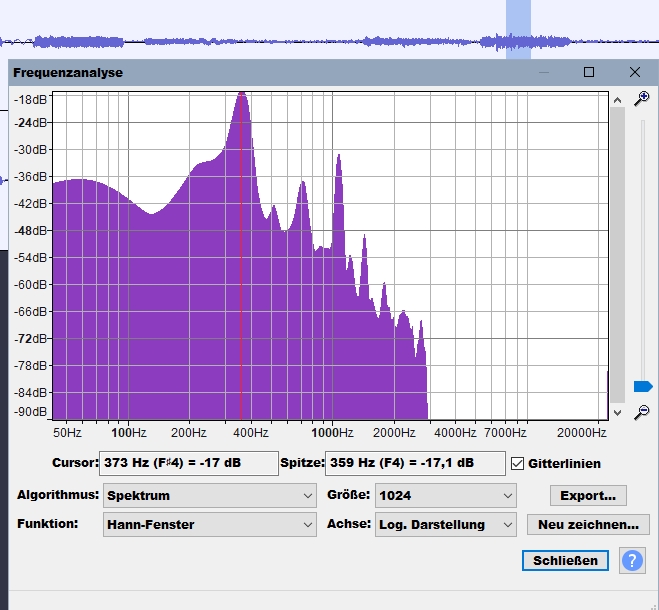Click the Spitze peak readout field
Image resolution: width=659 pixels, height=610 pixels.
415,463
